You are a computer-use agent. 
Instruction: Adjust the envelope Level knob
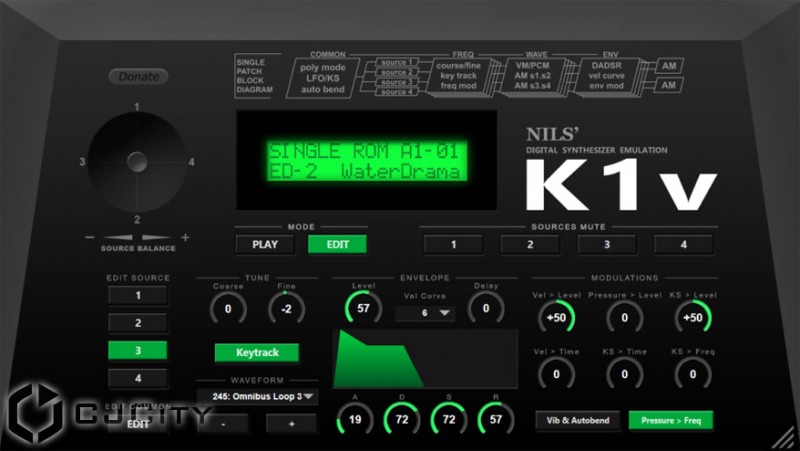pos(363,308)
